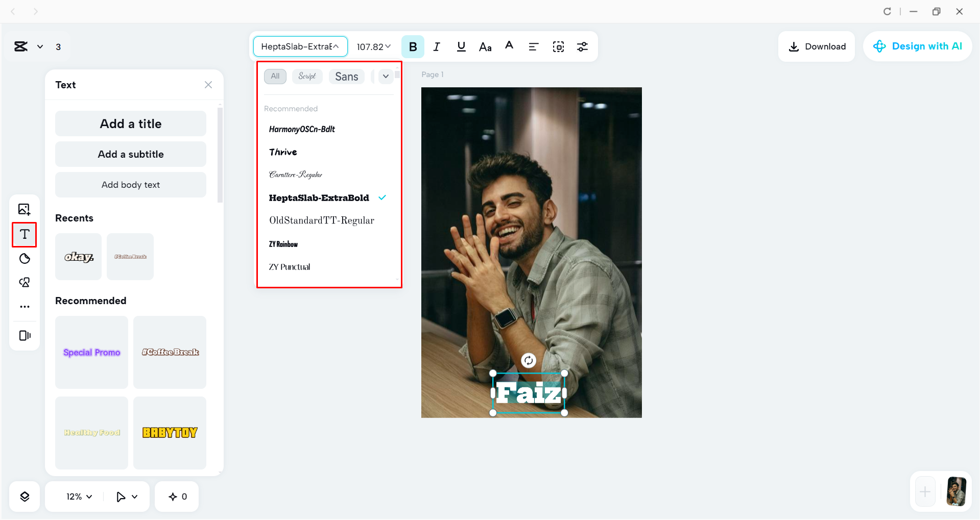The height and width of the screenshot is (520, 980).
Task: Click the Download button
Action: pyautogui.click(x=816, y=46)
